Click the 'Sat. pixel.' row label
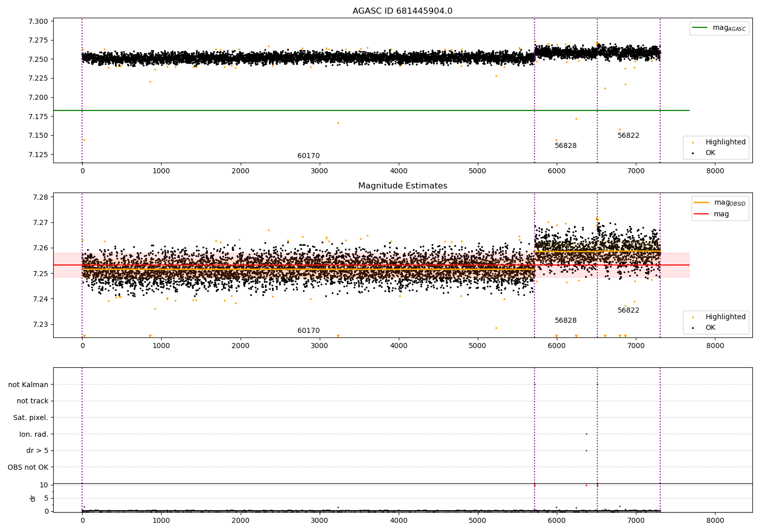760x532 pixels. [31, 417]
